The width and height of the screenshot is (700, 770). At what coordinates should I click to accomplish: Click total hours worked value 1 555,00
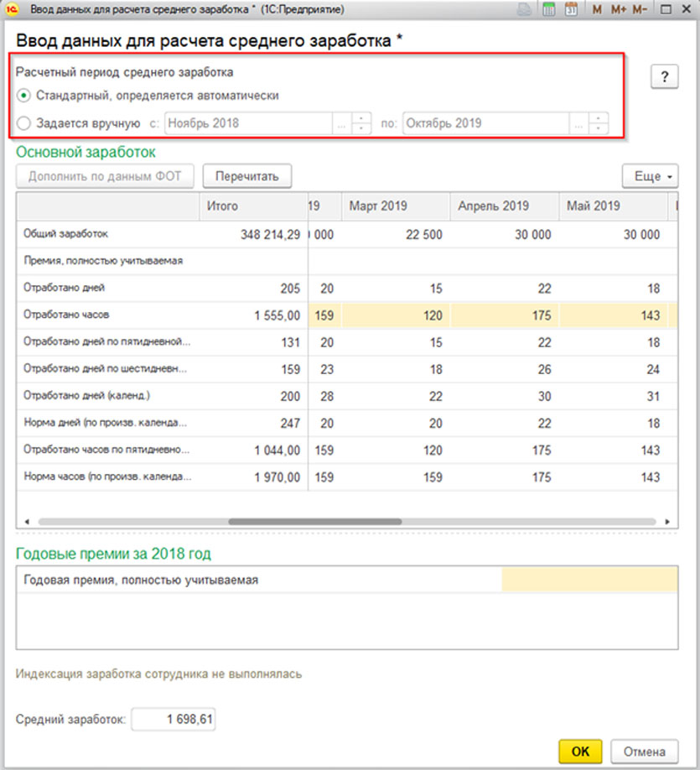coord(277,315)
